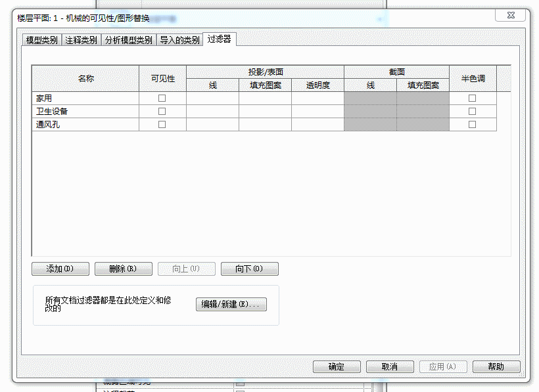539x392 pixels.
Task: Click the 半色调 column header
Action: (473, 79)
